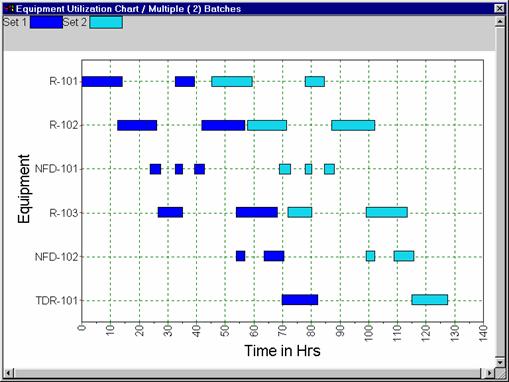Click the Set 1 blue legend swatch
Screen dimensions: 509x382
coord(46,23)
